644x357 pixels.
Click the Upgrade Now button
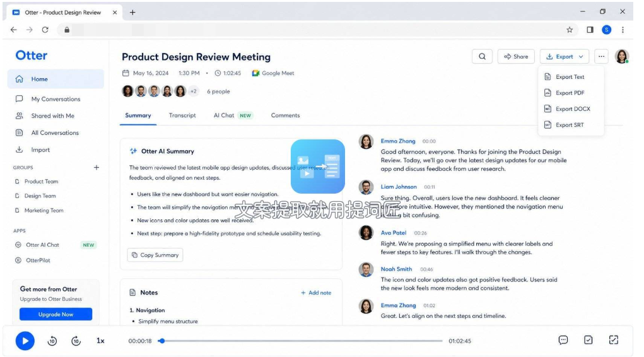pyautogui.click(x=56, y=314)
